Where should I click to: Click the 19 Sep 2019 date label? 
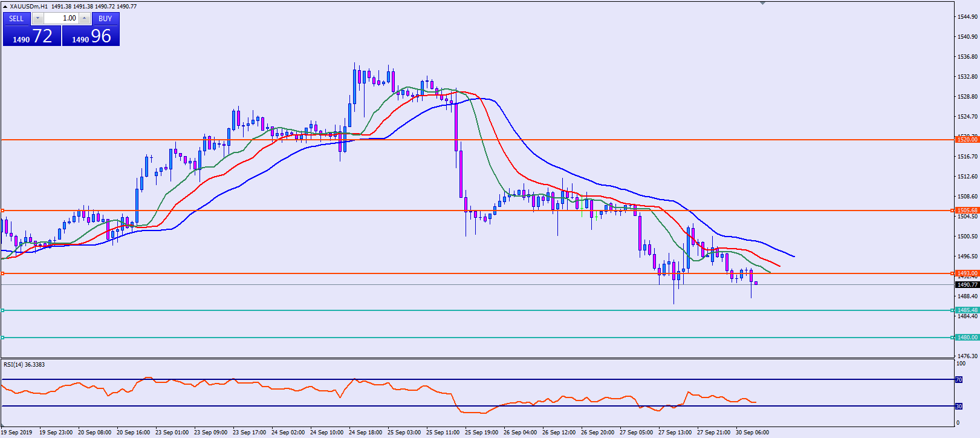17,433
